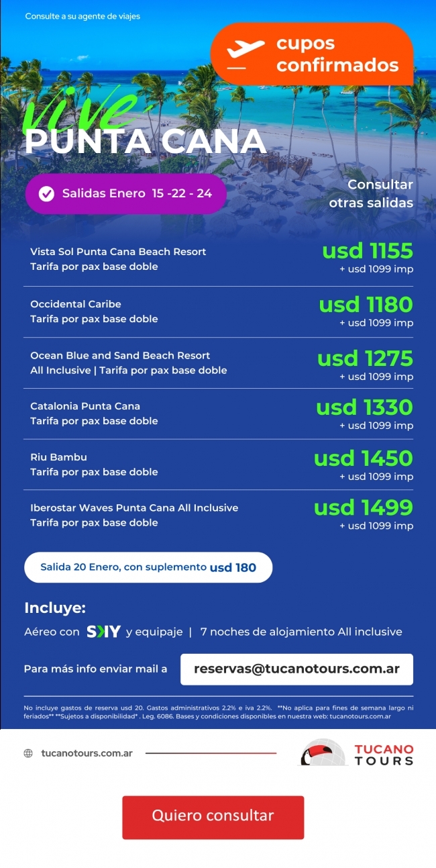The image size is (436, 868).
Task: Click Consultar otras salidas text
Action: point(371,193)
